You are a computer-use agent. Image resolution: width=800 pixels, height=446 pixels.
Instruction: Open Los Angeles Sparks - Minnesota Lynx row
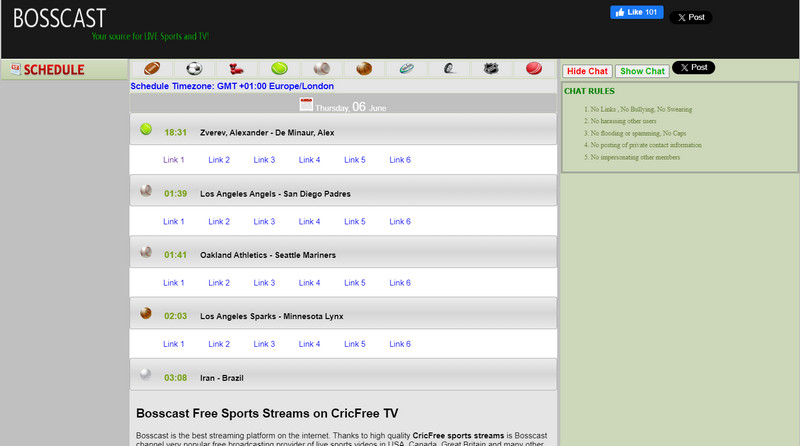pos(343,313)
